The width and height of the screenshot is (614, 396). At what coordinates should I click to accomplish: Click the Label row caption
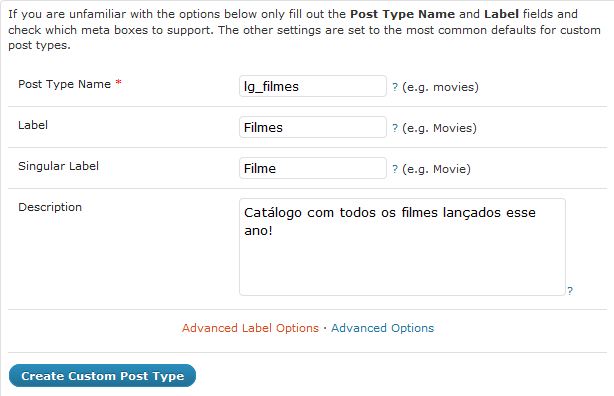click(x=33, y=125)
